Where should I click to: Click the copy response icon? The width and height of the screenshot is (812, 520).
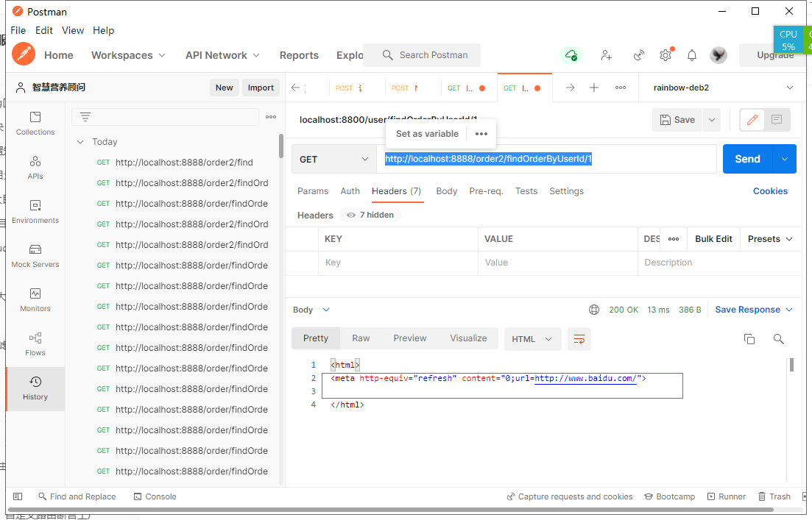click(x=749, y=339)
